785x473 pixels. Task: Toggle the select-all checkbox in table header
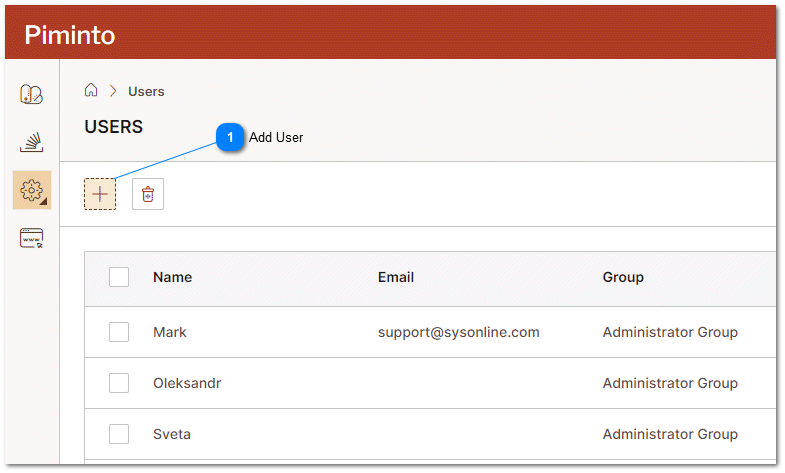(119, 278)
